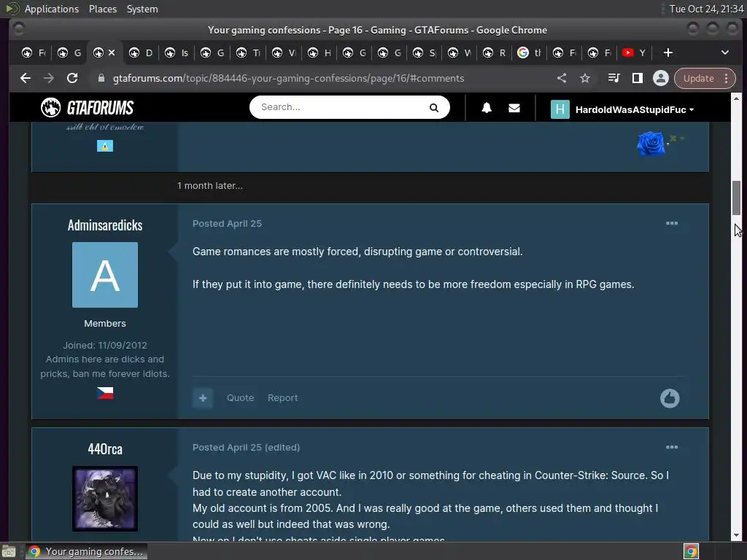
Task: Switch to the YouTube tab
Action: [634, 52]
